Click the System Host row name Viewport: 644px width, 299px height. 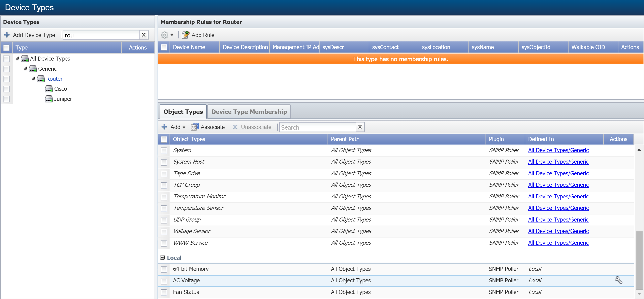(x=189, y=162)
